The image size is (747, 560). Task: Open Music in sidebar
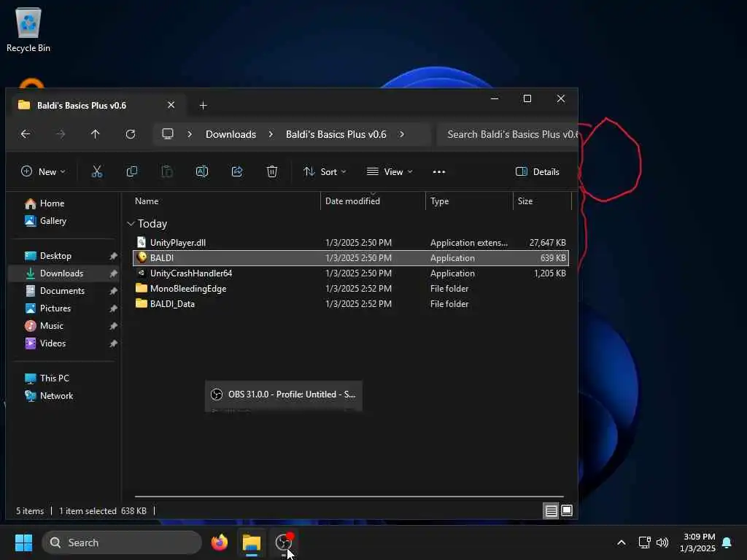click(x=65, y=326)
